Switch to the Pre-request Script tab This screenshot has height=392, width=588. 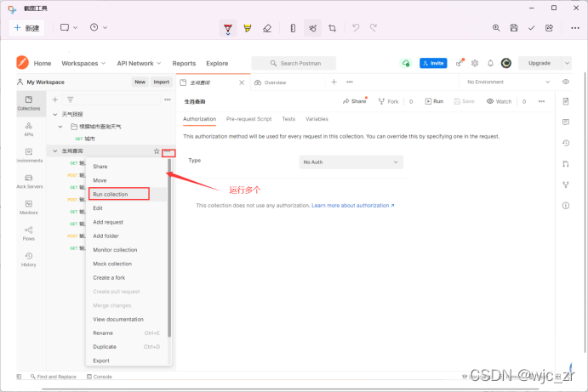[x=248, y=119]
